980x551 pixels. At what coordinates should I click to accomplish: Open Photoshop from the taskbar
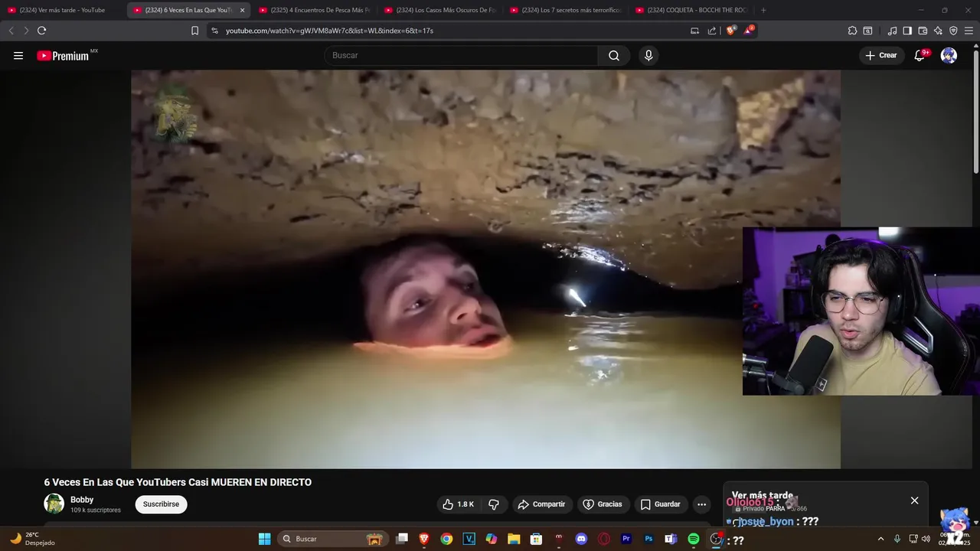648,539
